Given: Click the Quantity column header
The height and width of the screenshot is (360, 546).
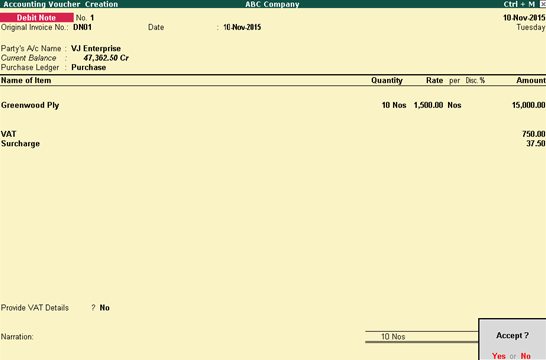Looking at the screenshot, I should [387, 80].
